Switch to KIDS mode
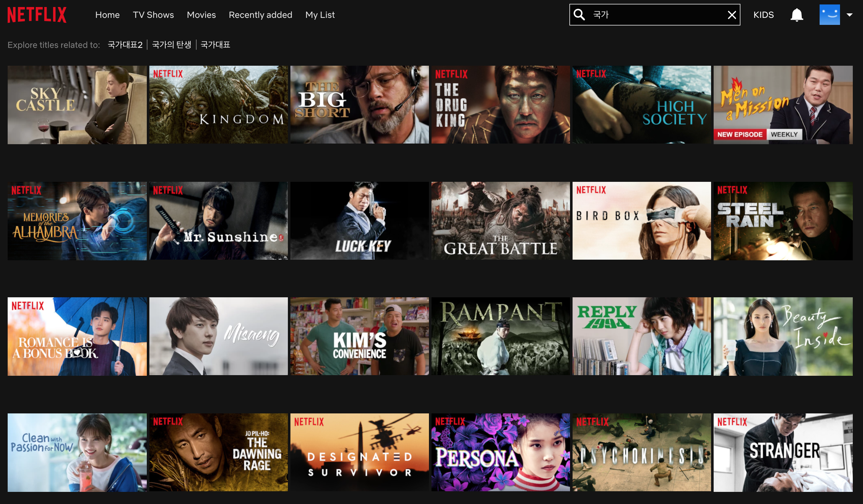Image resolution: width=863 pixels, height=504 pixels. [x=763, y=15]
